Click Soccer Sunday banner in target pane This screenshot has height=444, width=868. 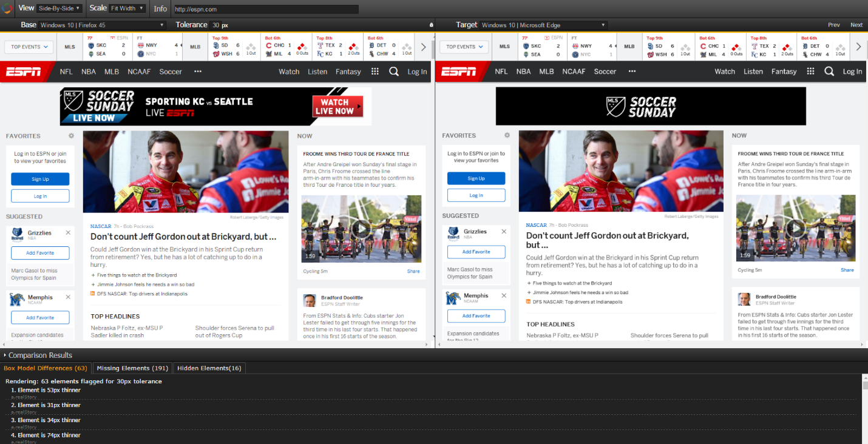pos(651,106)
